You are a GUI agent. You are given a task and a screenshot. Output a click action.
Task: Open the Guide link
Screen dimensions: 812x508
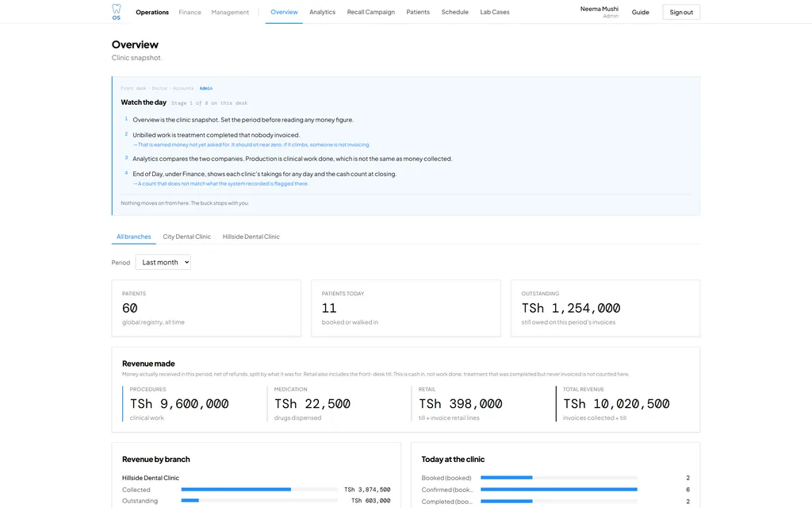pos(640,12)
